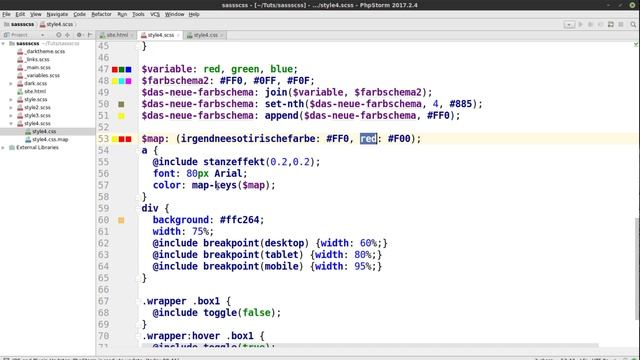This screenshot has height=360, width=640.
Task: Open the Window menu
Action: pyautogui.click(x=174, y=14)
